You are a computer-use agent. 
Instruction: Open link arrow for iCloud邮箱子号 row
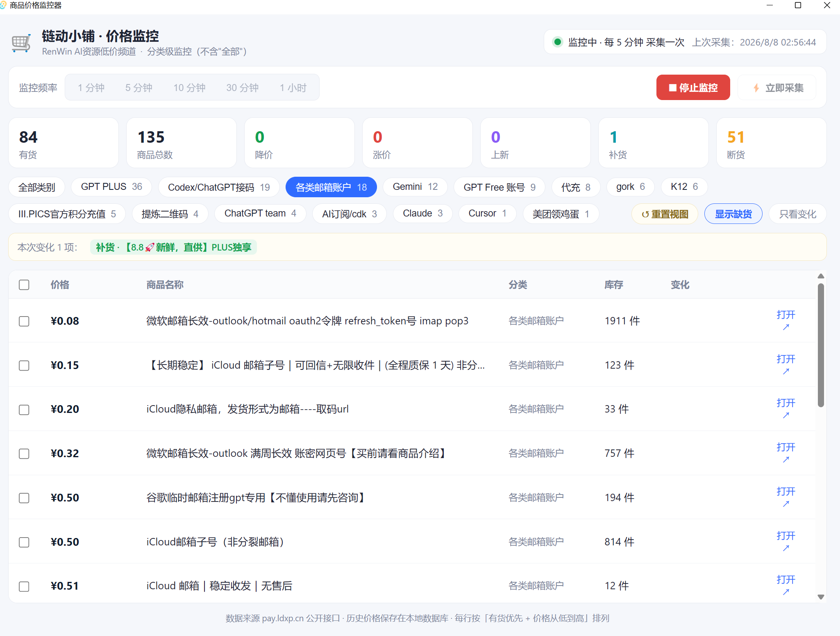click(x=786, y=548)
